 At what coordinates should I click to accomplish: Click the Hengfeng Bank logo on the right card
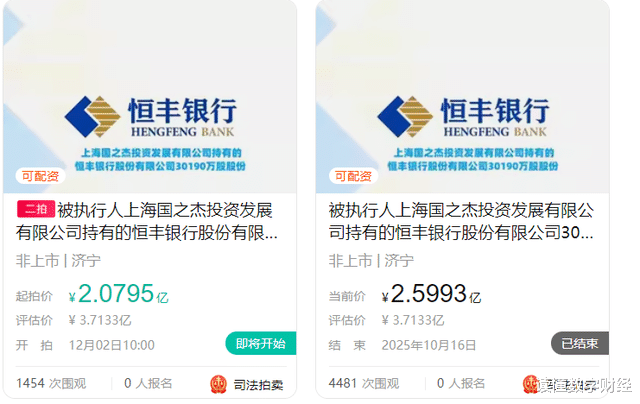pos(463,117)
